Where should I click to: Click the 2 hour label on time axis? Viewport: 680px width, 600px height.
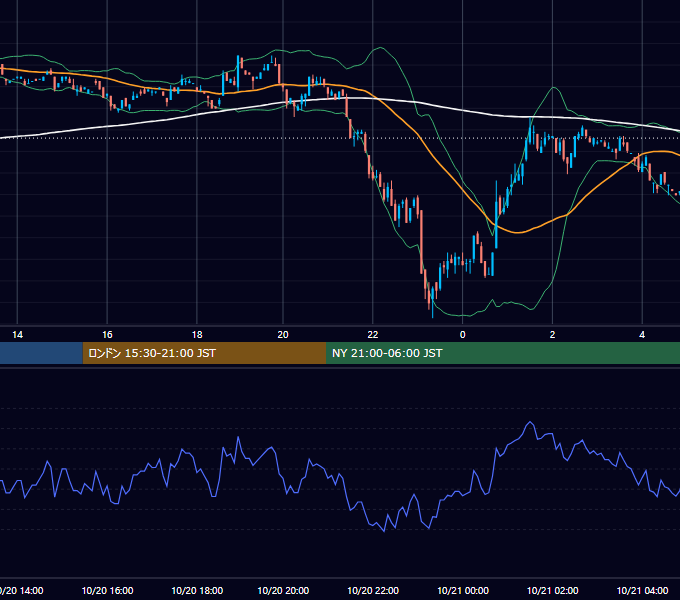[x=552, y=335]
